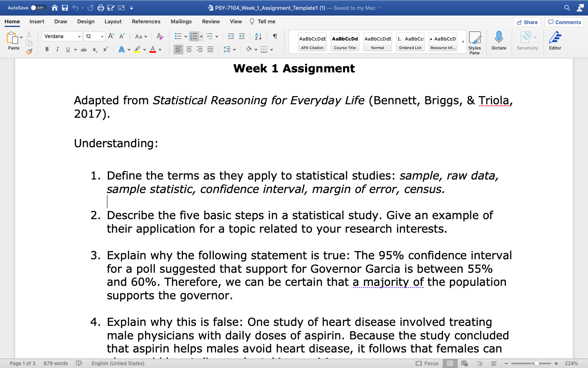Show paragraph marks

pyautogui.click(x=275, y=36)
